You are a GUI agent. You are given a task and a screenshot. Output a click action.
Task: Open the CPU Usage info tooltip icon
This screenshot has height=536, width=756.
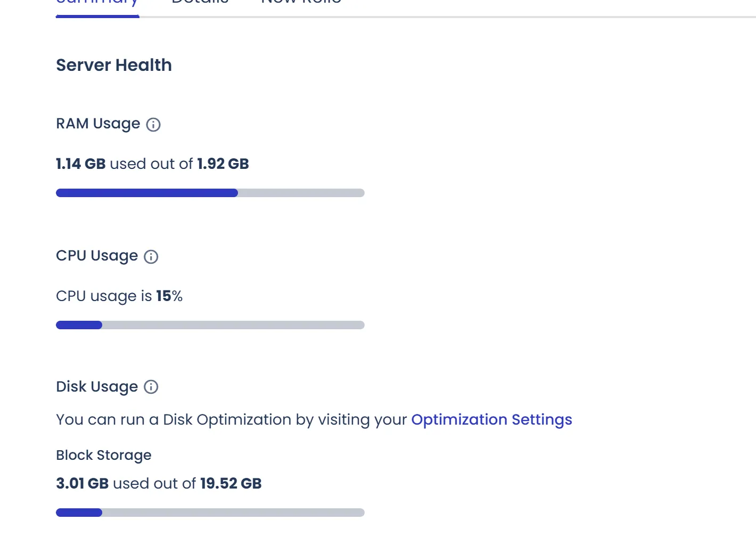(151, 257)
